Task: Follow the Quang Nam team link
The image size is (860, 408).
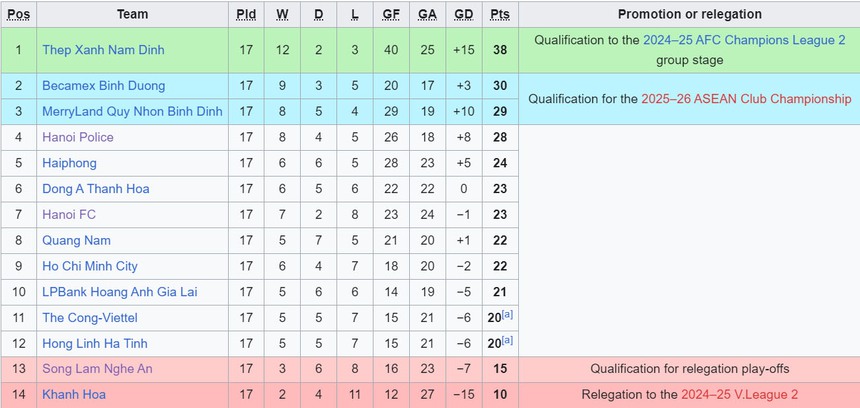Action: (76, 240)
